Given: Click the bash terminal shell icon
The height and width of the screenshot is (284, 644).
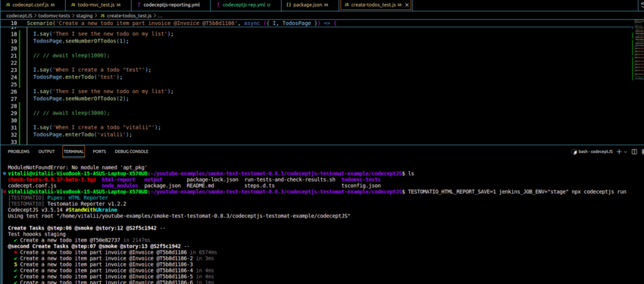Looking at the screenshot, I should [574, 152].
